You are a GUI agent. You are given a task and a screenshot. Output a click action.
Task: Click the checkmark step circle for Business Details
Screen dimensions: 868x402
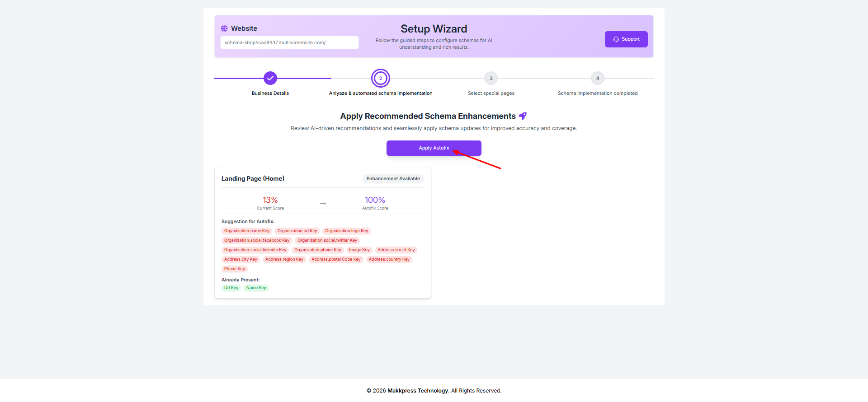[x=270, y=78]
